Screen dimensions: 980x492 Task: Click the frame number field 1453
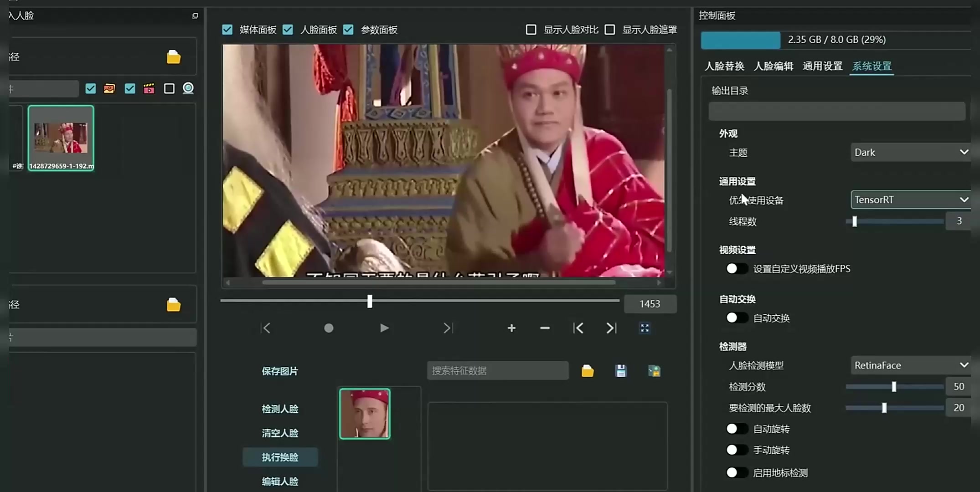650,304
